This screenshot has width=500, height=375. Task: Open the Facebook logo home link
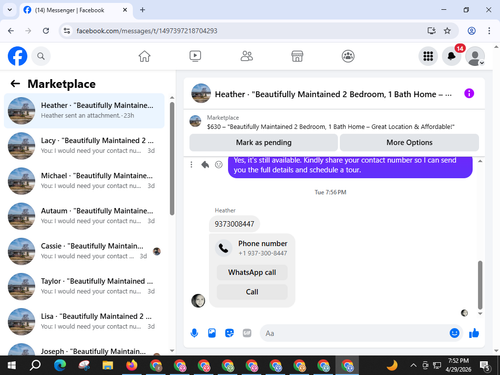click(17, 56)
